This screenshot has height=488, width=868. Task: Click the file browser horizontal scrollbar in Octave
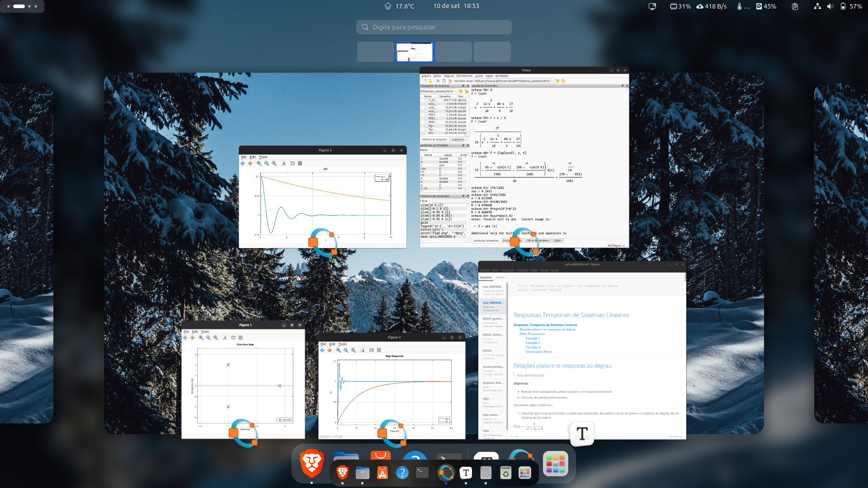coord(443,134)
